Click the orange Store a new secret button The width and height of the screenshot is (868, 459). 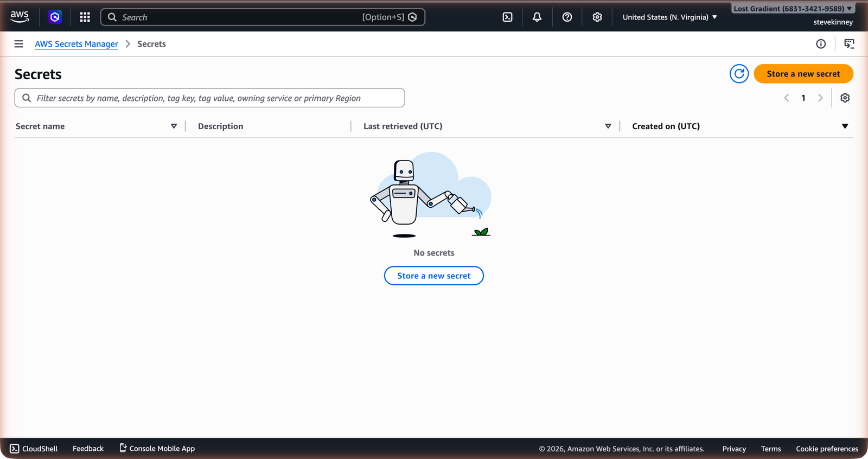tap(803, 74)
